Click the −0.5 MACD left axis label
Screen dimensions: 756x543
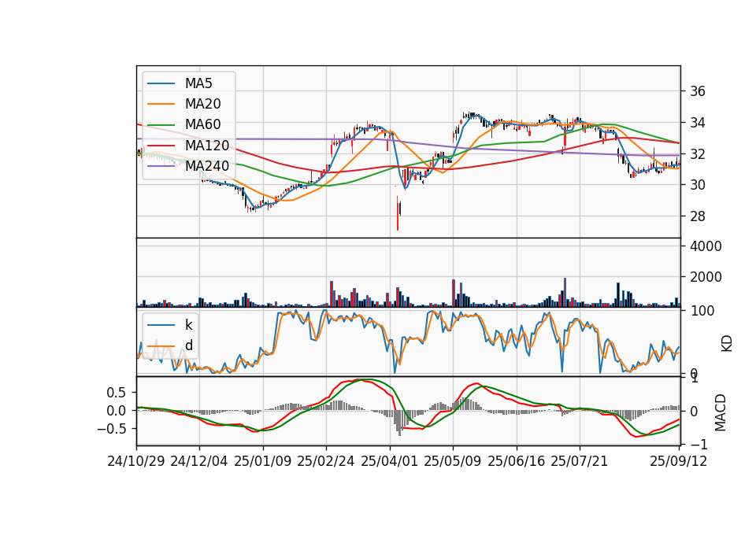coord(111,429)
